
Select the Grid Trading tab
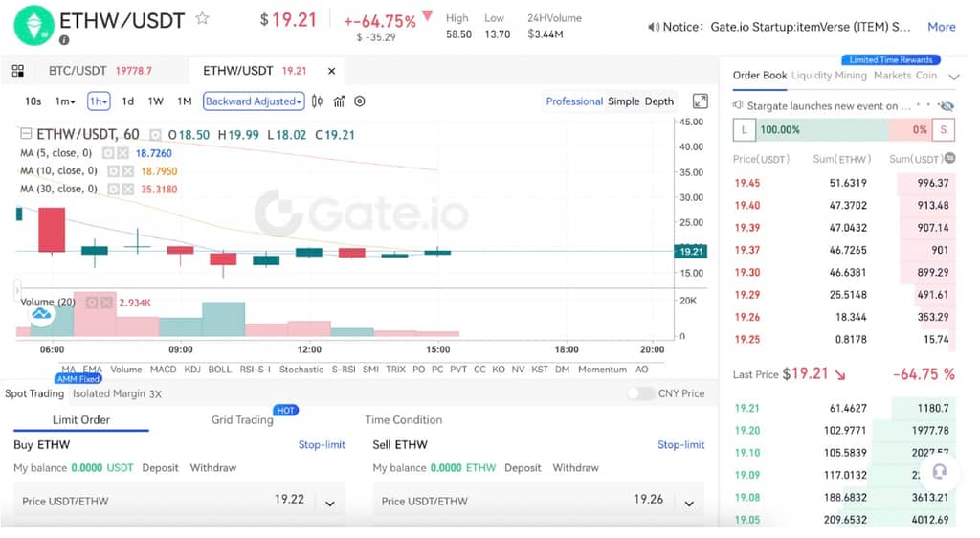[x=242, y=420]
